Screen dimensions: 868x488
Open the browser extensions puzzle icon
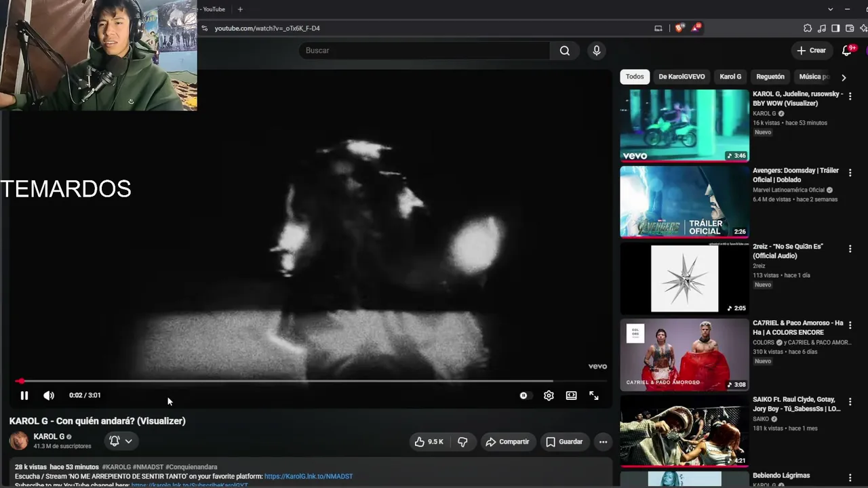[x=808, y=28]
